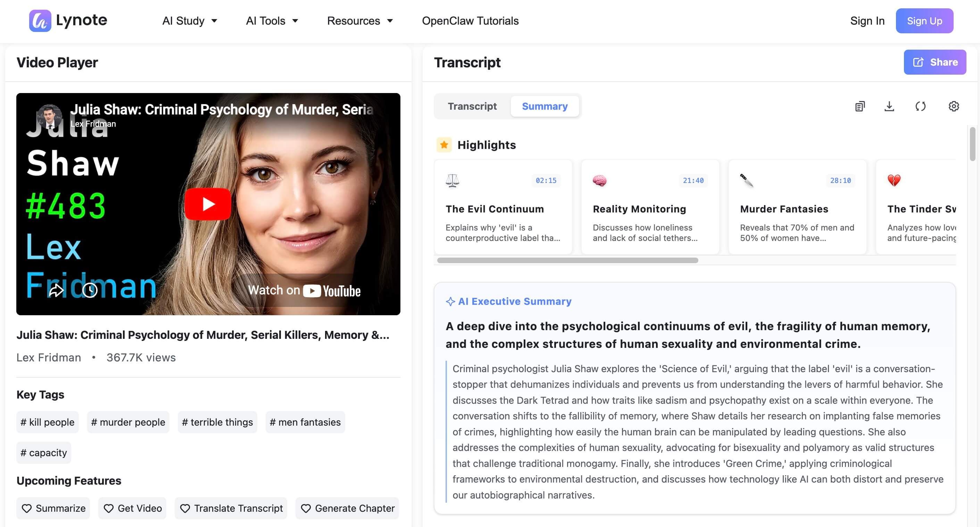
Task: Open Lex Fridman channel avatar
Action: (x=50, y=116)
